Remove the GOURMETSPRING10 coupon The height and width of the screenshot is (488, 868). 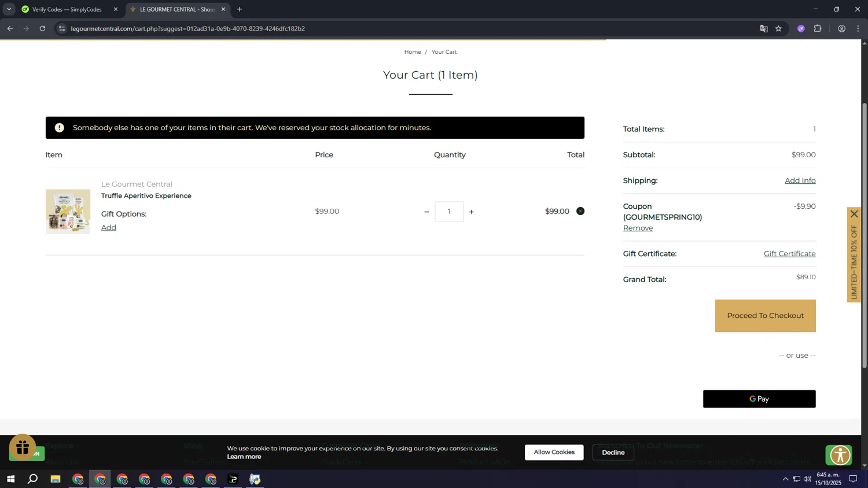pyautogui.click(x=638, y=228)
